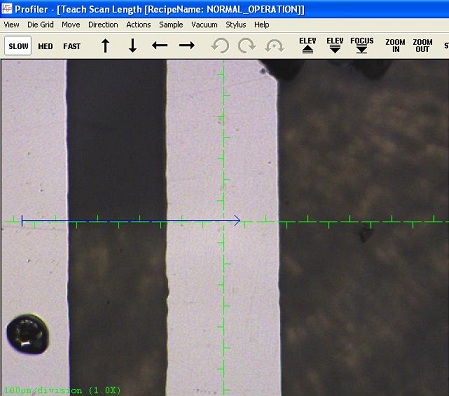
Task: Click the move up arrow icon
Action: click(105, 46)
